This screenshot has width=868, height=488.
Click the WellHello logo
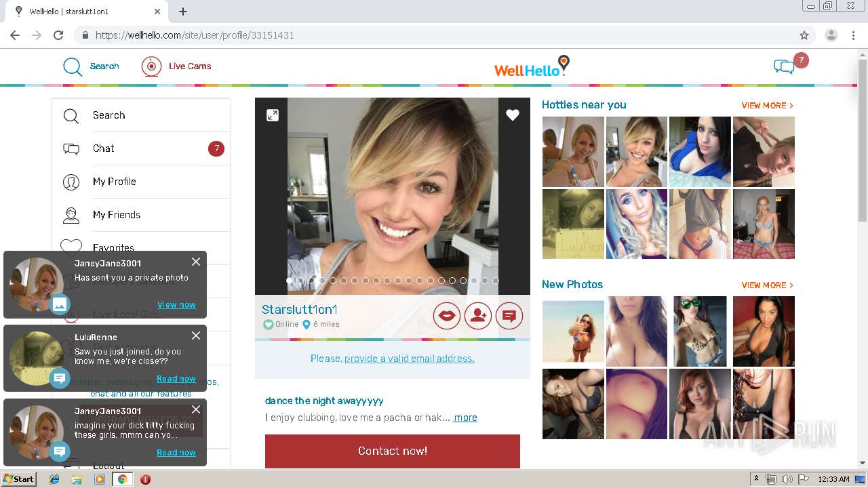(x=532, y=66)
